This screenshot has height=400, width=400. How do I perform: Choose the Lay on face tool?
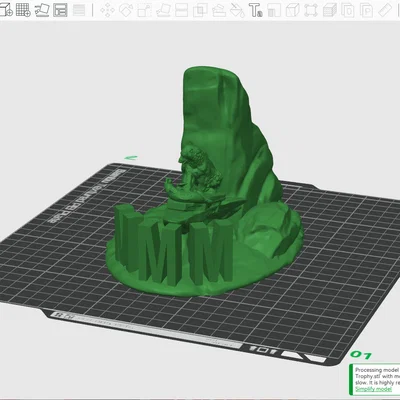click(163, 10)
